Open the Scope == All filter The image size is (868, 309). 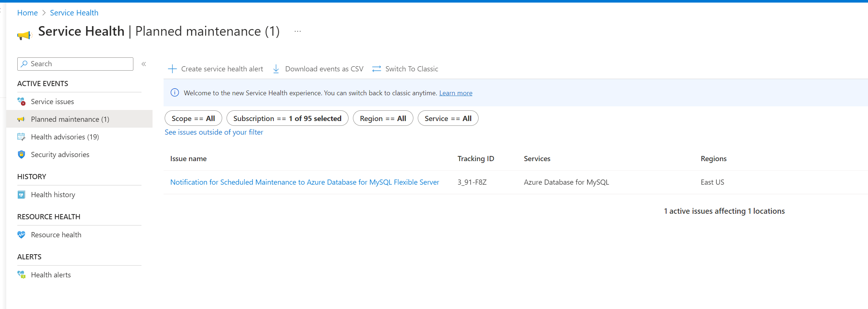coord(193,118)
